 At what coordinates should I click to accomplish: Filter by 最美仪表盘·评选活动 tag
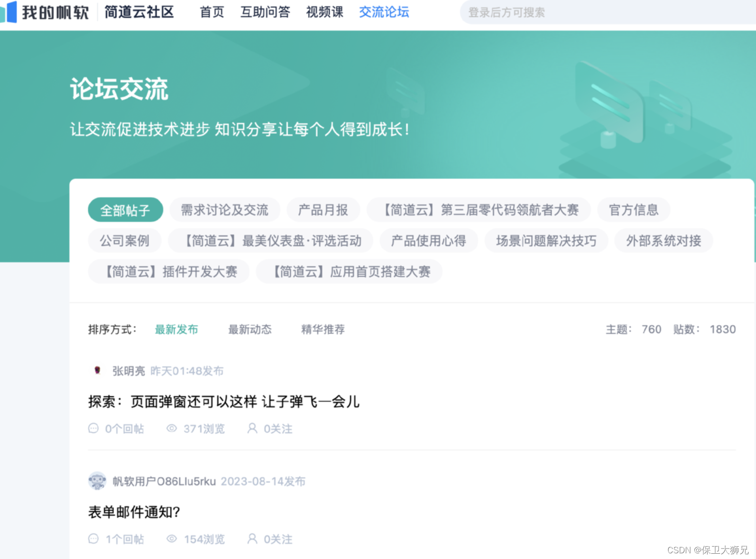click(271, 241)
